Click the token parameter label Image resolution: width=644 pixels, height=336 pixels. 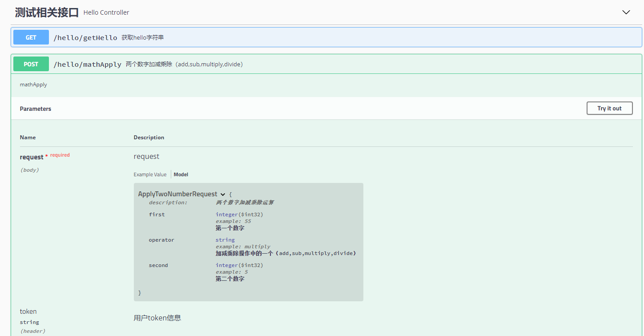pyautogui.click(x=28, y=311)
